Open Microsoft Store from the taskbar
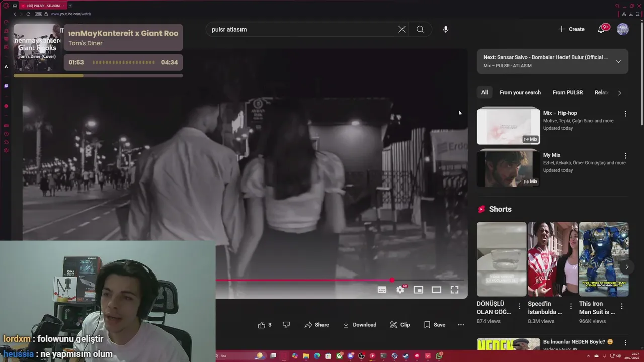Image resolution: width=644 pixels, height=362 pixels. pyautogui.click(x=328, y=356)
